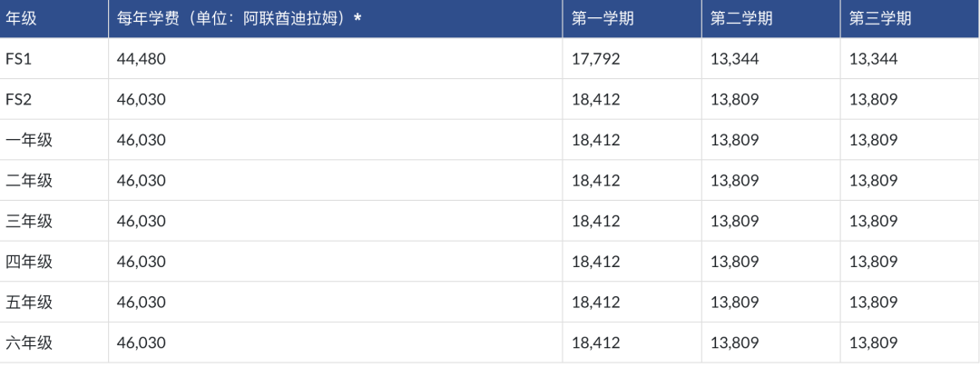Click the 44,480 annual fee cell
The image size is (980, 368).
click(x=142, y=59)
